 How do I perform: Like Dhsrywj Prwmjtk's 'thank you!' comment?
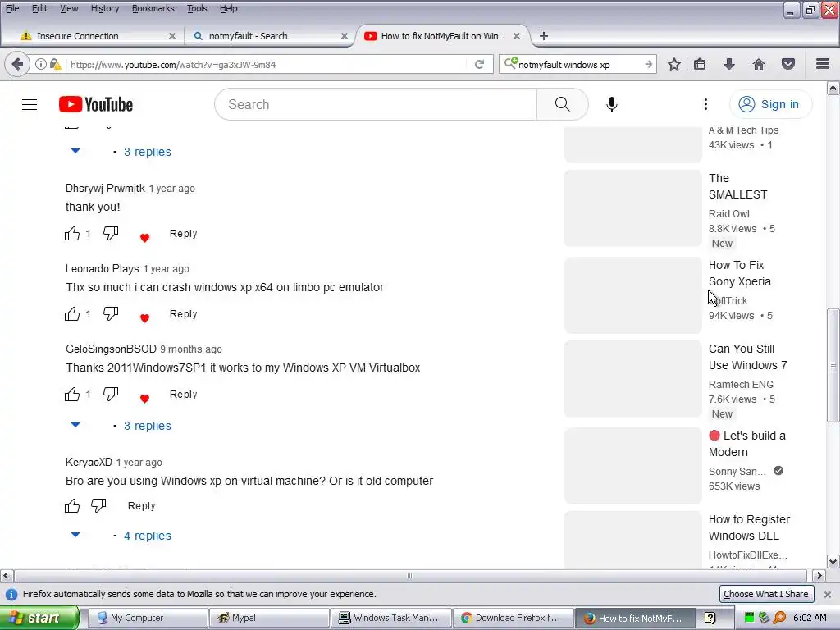click(72, 234)
